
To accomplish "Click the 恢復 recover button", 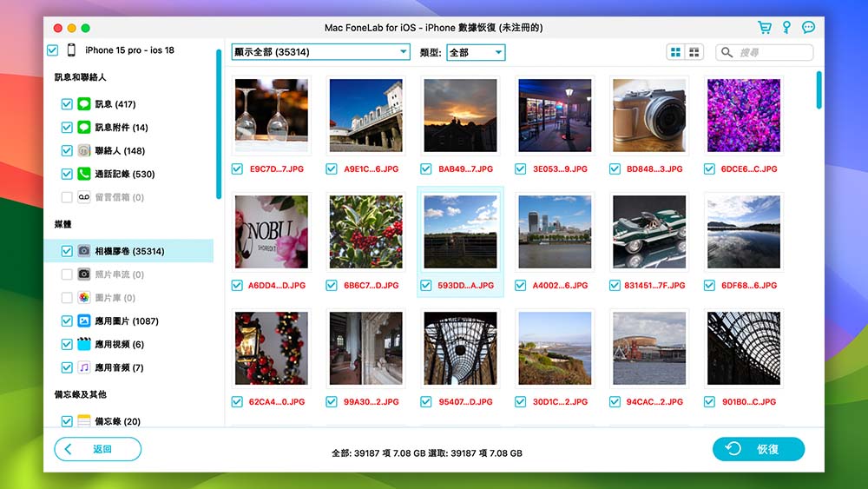I will (759, 448).
